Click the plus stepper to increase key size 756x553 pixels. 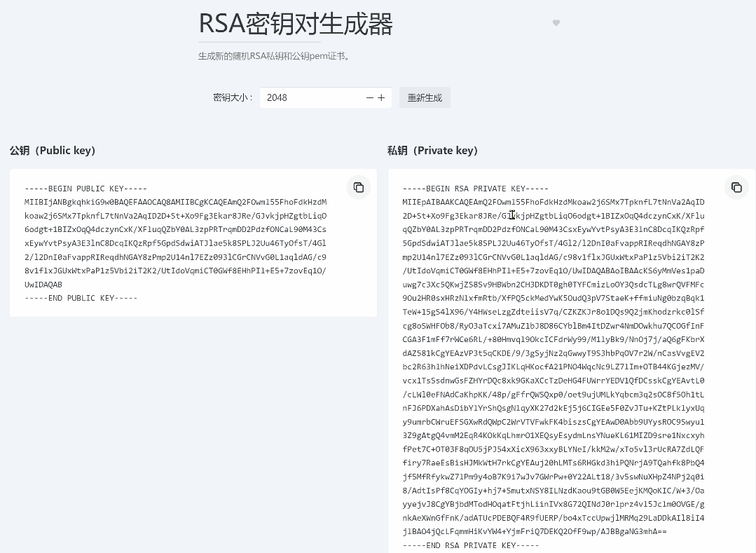click(381, 97)
